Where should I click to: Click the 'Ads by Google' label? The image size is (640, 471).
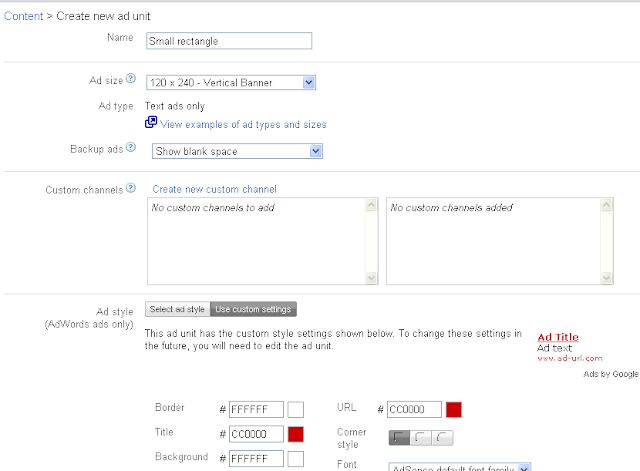[611, 374]
